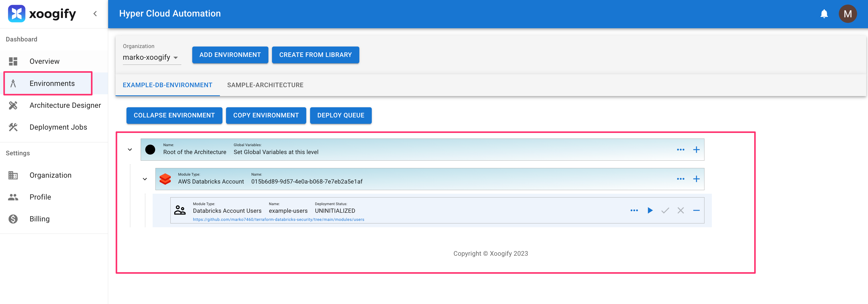Viewport: 868px width, 304px height.
Task: Collapse the Root of the Architecture node
Action: point(130,150)
